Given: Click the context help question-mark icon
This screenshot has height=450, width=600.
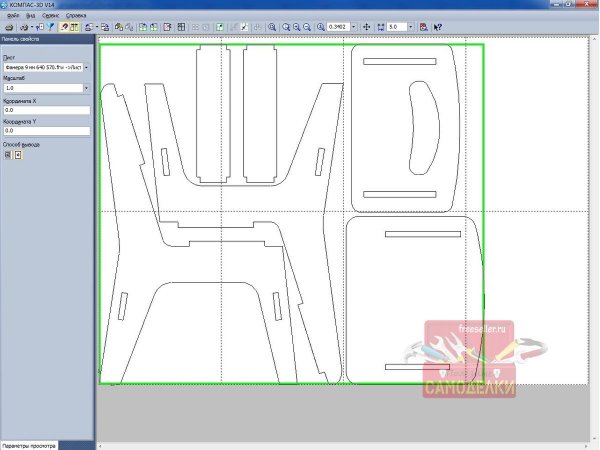Looking at the screenshot, I should coord(438,27).
